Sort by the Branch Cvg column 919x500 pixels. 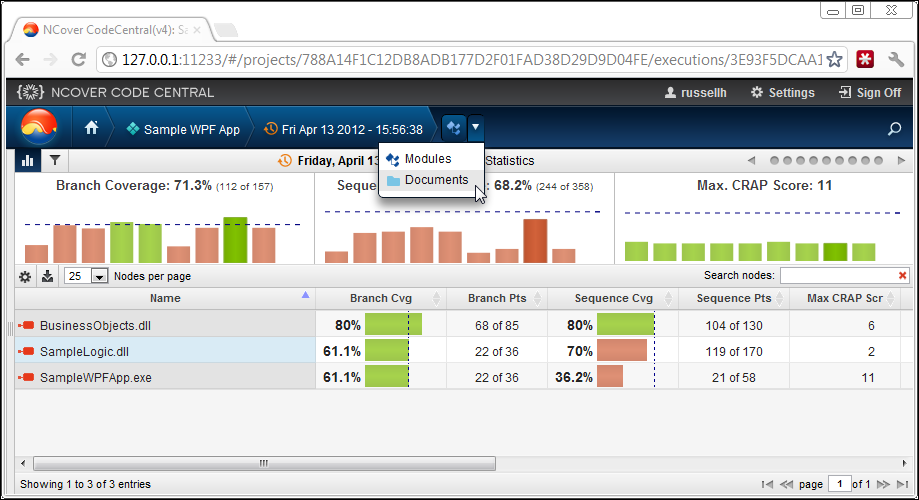point(381,298)
